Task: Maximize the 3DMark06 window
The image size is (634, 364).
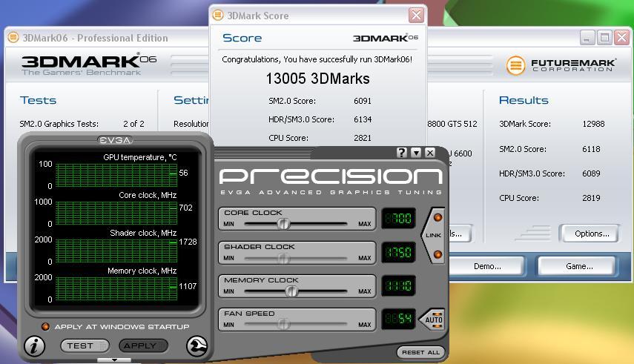Action: coord(604,38)
